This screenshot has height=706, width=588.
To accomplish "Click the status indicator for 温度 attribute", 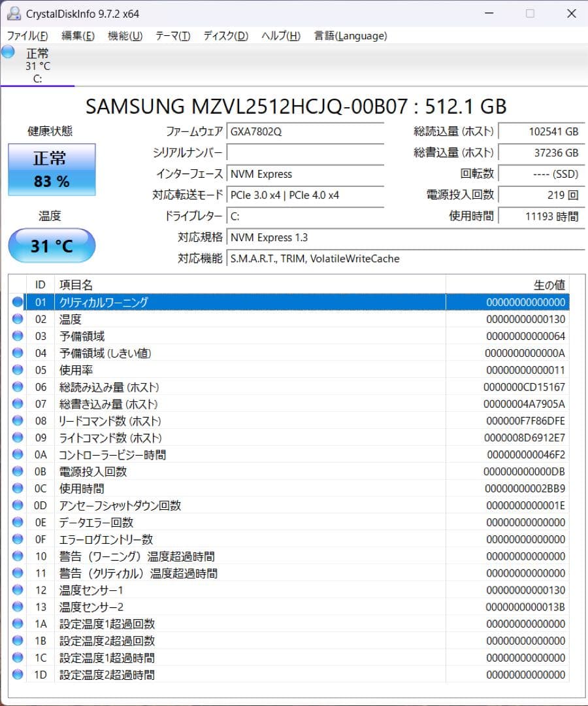I will pos(16,319).
